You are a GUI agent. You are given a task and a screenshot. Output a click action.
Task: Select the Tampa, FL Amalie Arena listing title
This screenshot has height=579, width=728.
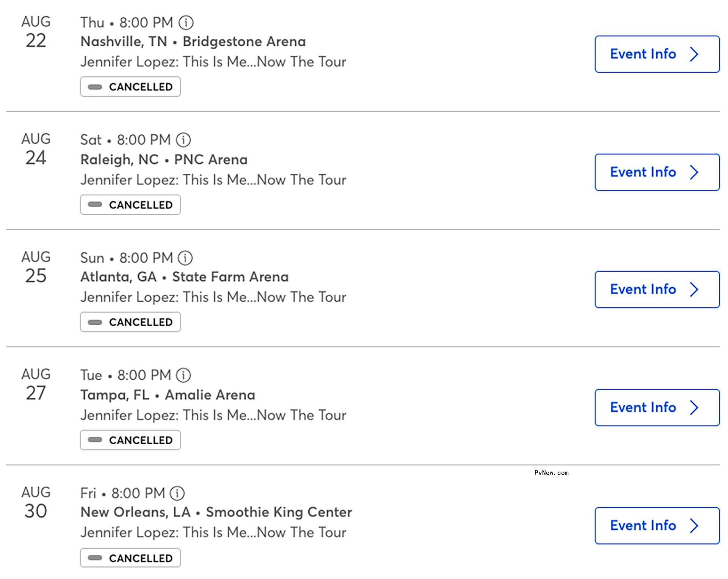tap(168, 395)
